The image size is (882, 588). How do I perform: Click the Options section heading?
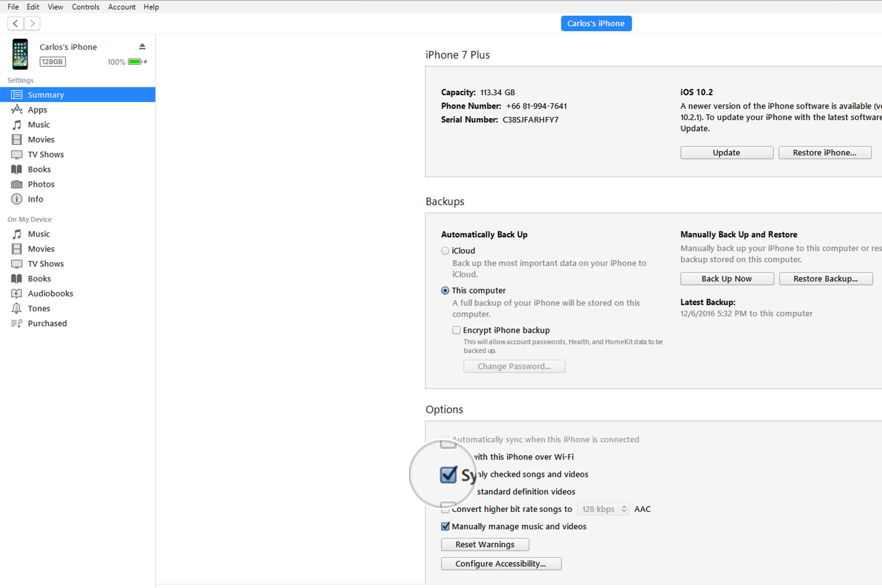(x=444, y=410)
